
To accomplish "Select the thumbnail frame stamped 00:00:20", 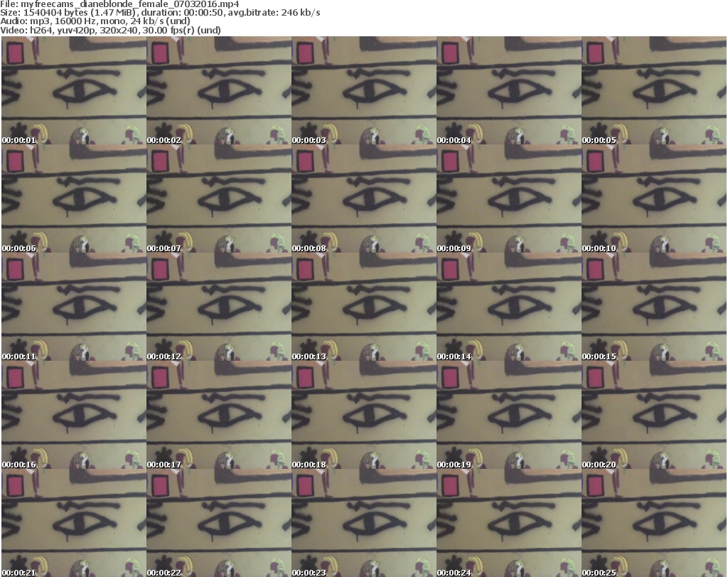I will (654, 415).
